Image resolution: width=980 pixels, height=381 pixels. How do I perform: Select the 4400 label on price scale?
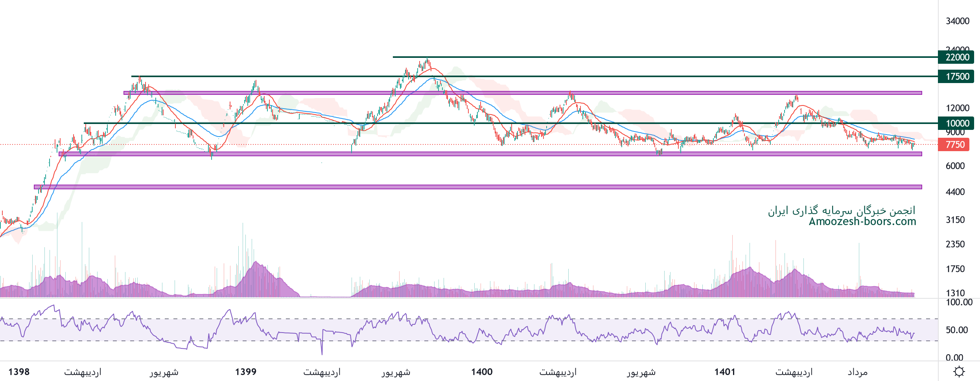(955, 192)
